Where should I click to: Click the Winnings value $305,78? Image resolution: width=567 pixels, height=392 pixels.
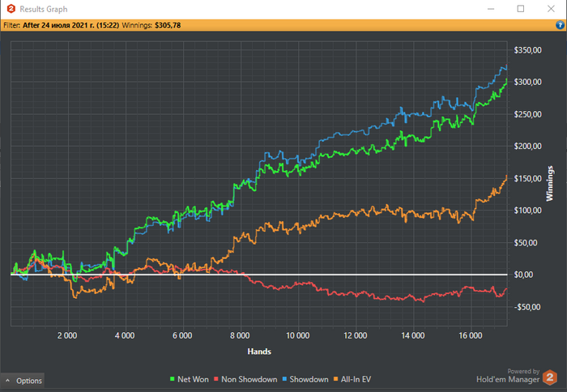(168, 25)
